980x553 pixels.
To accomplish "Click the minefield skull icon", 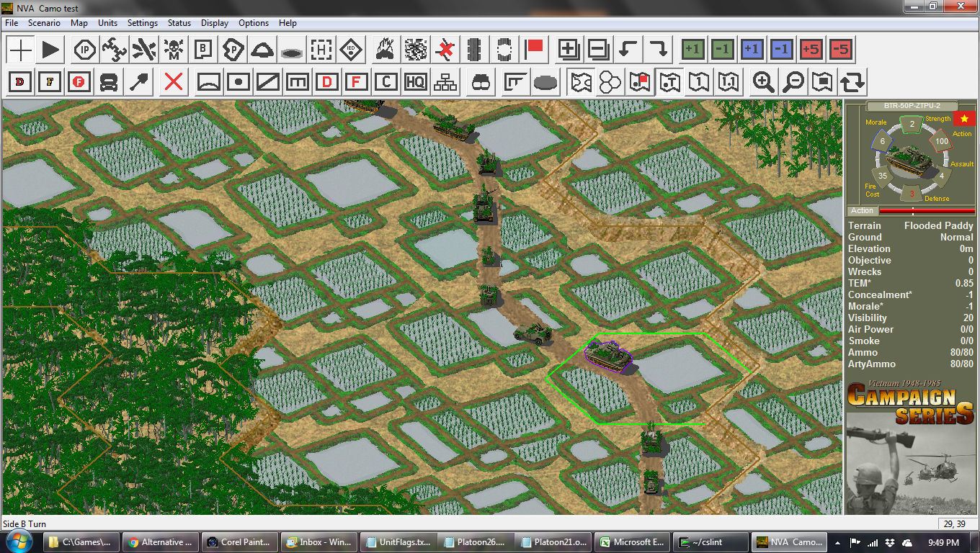I will tap(173, 50).
